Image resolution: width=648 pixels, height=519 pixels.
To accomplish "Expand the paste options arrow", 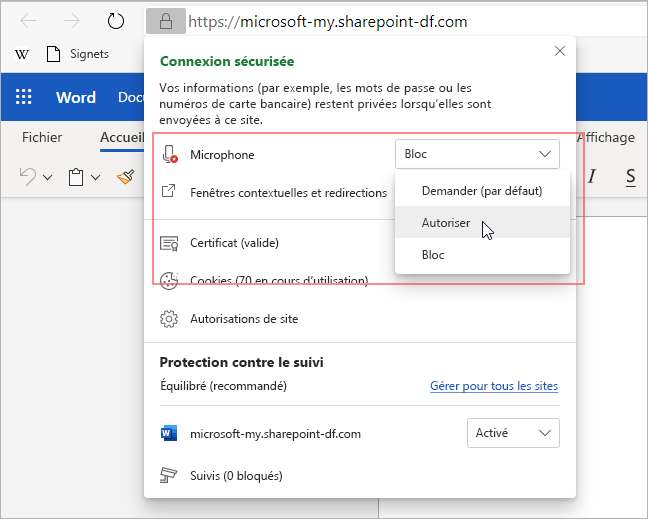I will pyautogui.click(x=95, y=178).
